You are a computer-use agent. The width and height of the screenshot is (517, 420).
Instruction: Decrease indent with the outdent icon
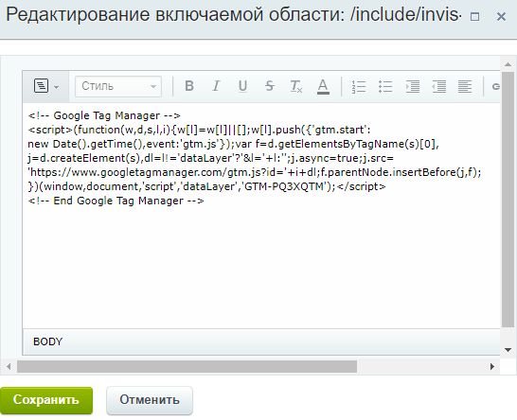(x=439, y=86)
